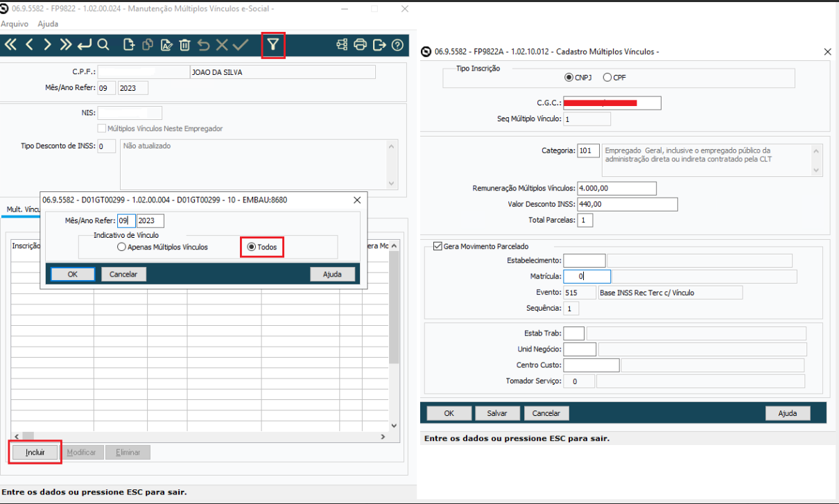Click grid horizontal scrollbar right arrow
The height and width of the screenshot is (504, 839).
(x=383, y=437)
